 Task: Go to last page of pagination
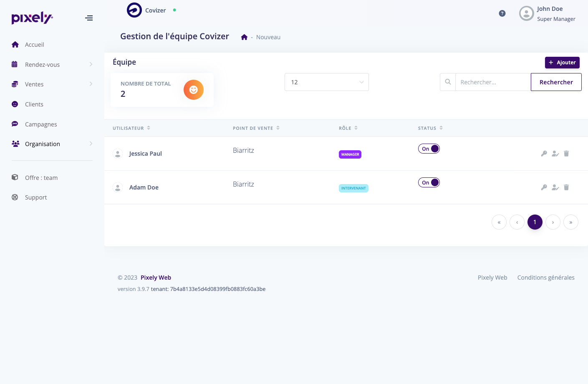571,222
